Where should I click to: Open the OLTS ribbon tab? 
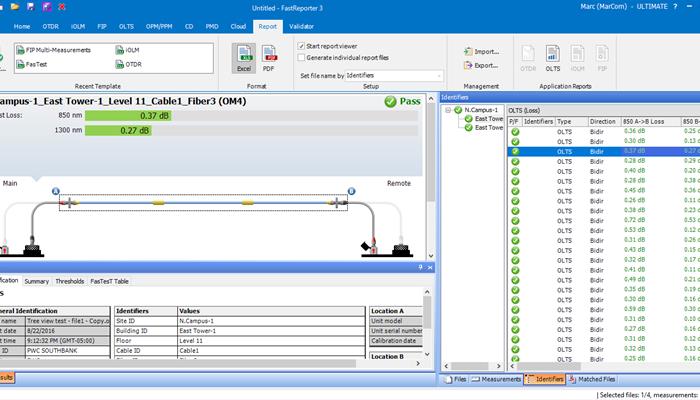(x=126, y=26)
